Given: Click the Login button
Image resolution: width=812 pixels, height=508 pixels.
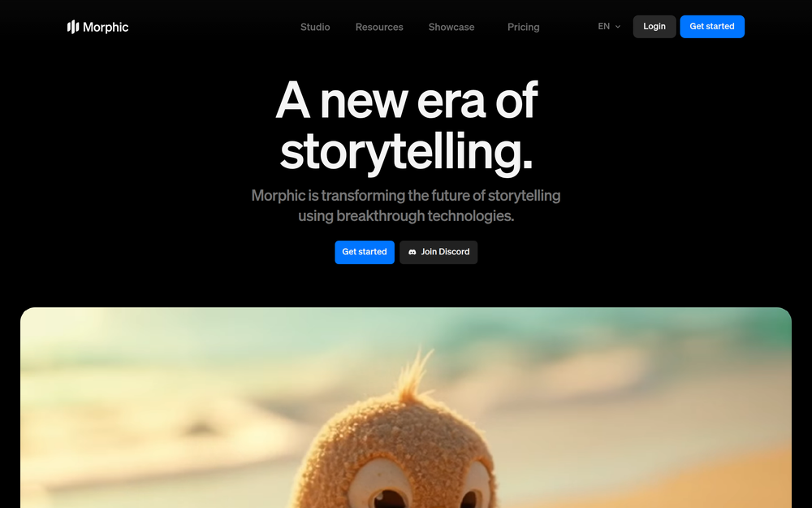Looking at the screenshot, I should coord(654,27).
